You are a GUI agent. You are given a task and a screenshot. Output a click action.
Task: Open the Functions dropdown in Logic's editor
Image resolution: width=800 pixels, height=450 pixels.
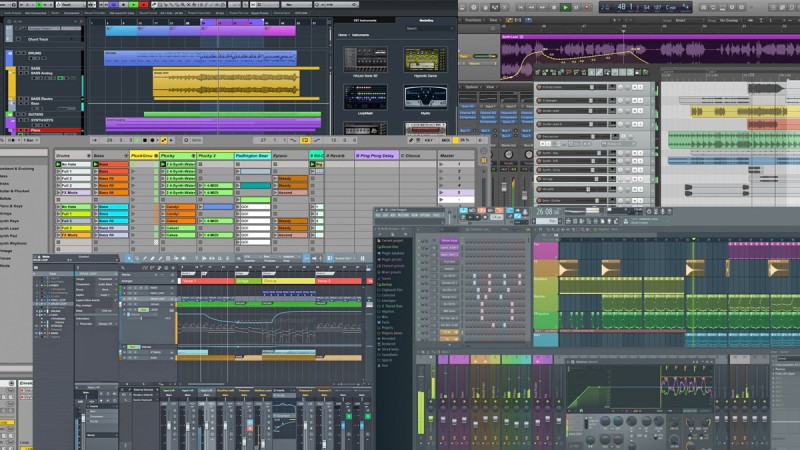tap(473, 20)
